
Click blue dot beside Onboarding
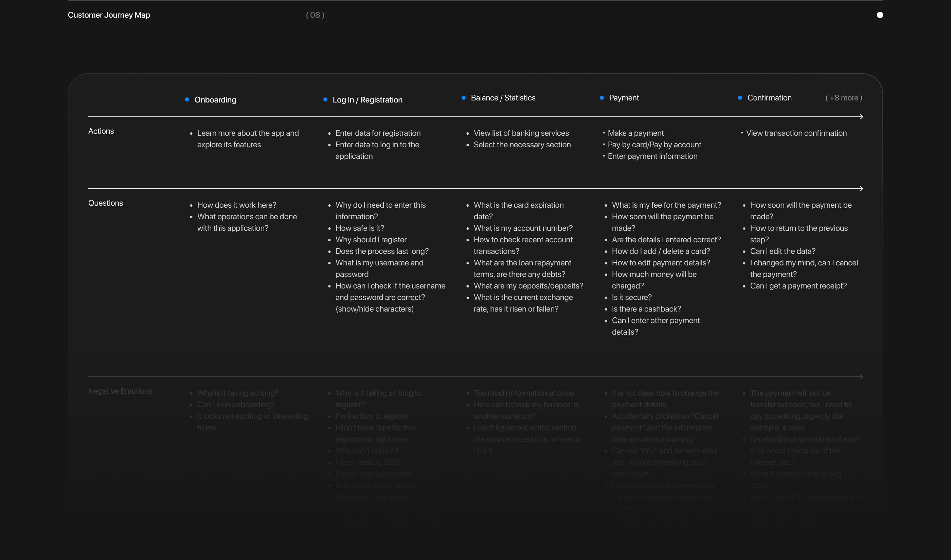point(187,100)
